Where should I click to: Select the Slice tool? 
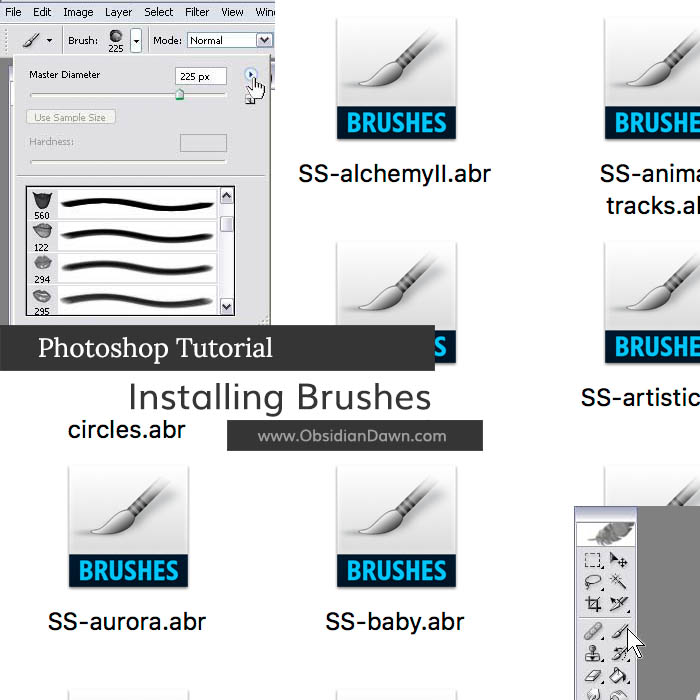pyautogui.click(x=619, y=604)
